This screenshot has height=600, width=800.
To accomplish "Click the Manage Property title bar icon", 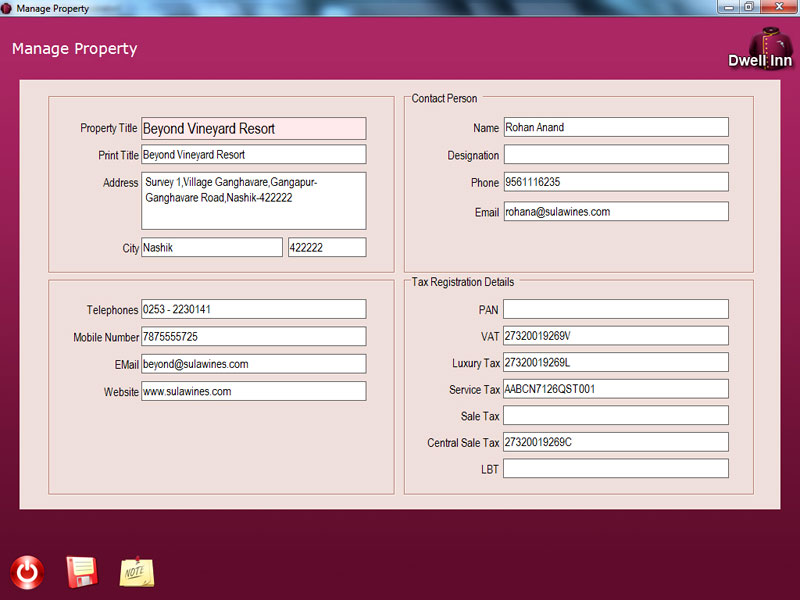I will pos(7,8).
